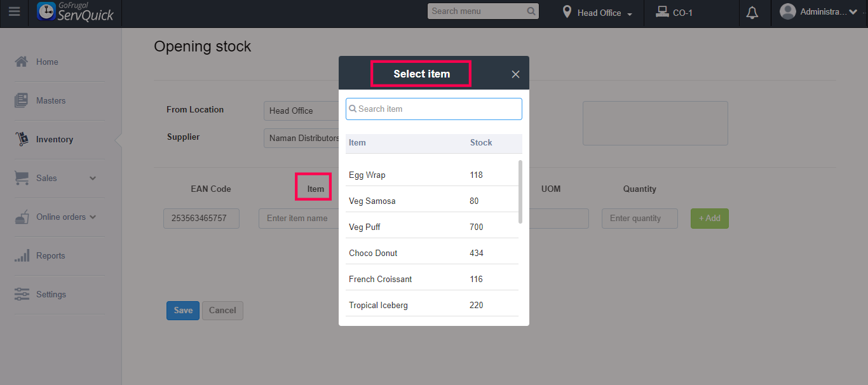Expand the Head Office location dropdown
This screenshot has width=868, height=385.
(629, 14)
